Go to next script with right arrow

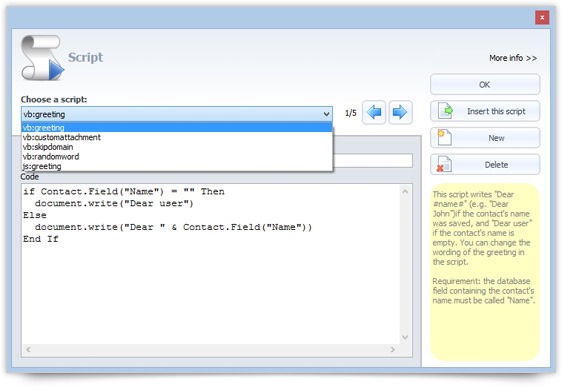[x=400, y=113]
